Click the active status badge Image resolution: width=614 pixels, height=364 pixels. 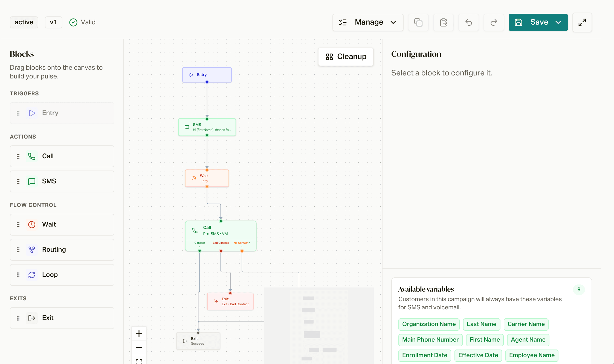point(24,22)
